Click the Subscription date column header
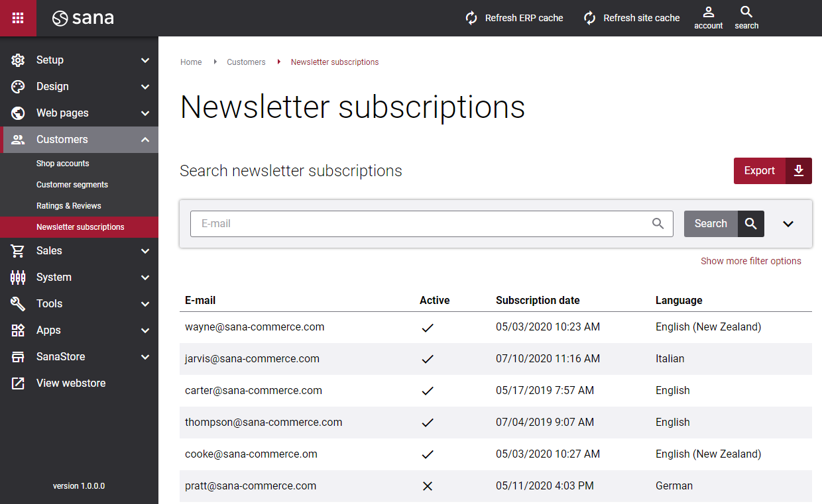This screenshot has width=822, height=504. [x=538, y=301]
